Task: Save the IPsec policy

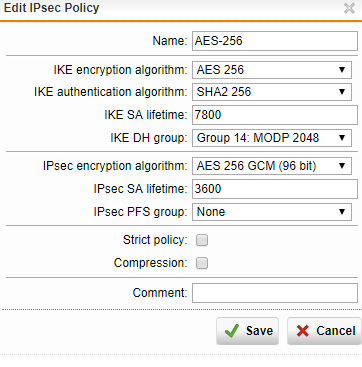Action: (247, 331)
